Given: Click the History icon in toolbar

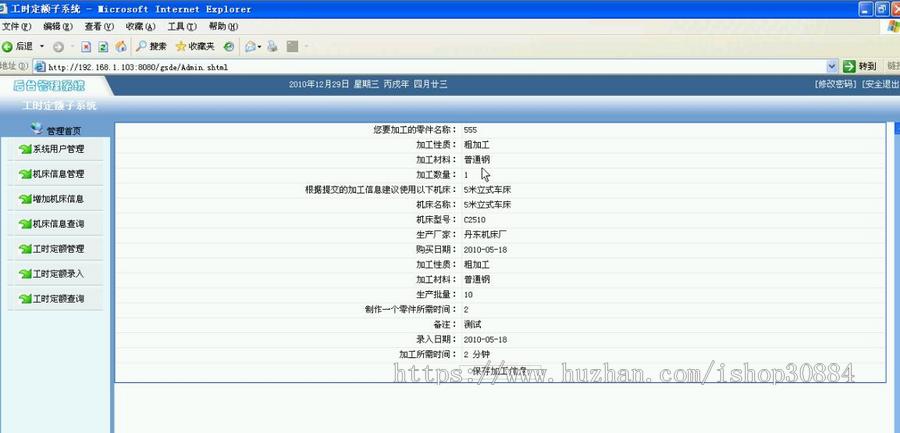Looking at the screenshot, I should click(229, 47).
